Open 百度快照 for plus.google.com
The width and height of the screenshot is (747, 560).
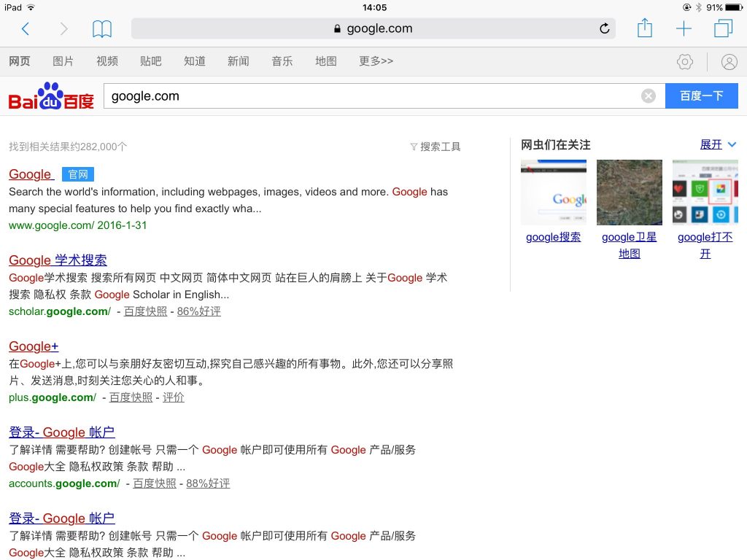coord(131,397)
